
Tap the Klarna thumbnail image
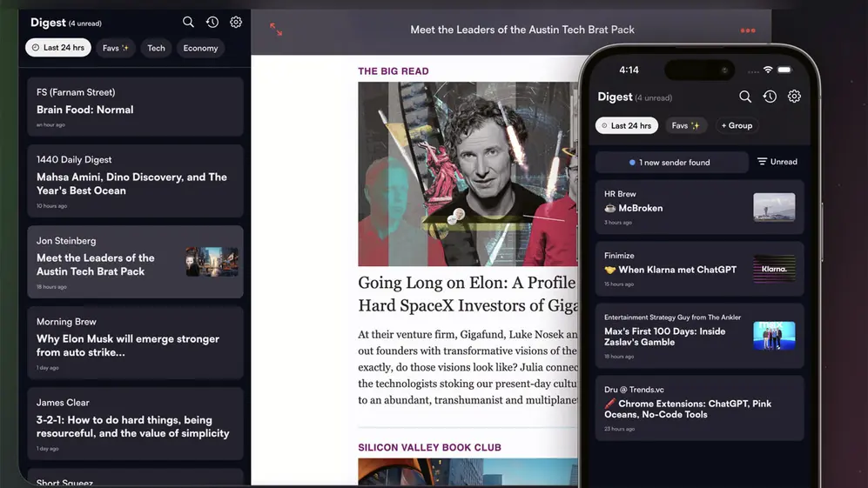click(x=774, y=269)
